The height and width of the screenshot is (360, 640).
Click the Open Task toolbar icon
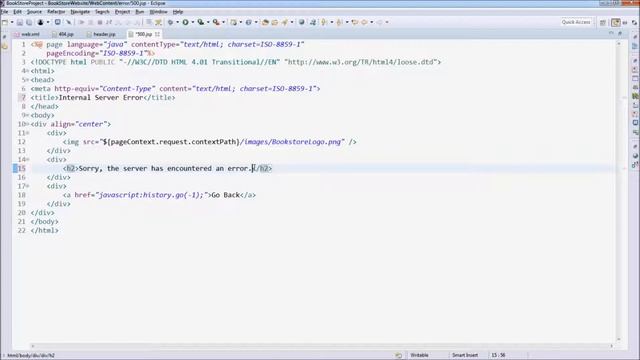point(274,22)
